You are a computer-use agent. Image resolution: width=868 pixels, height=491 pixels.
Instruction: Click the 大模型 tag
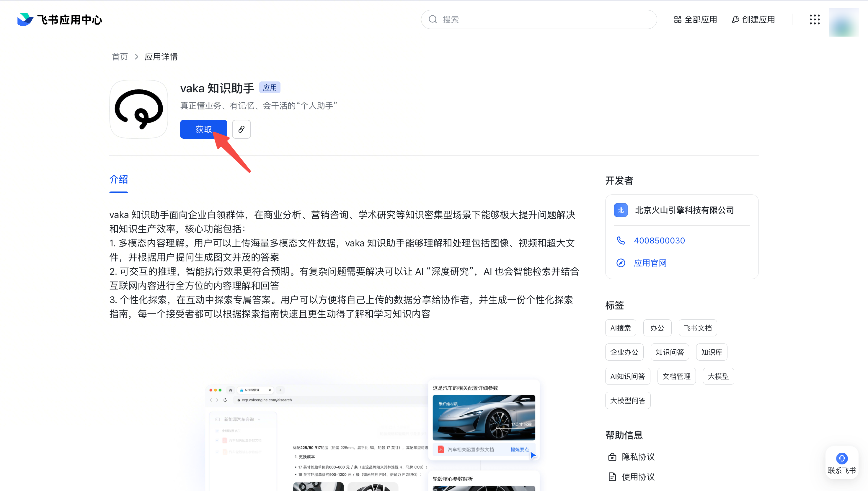point(718,376)
